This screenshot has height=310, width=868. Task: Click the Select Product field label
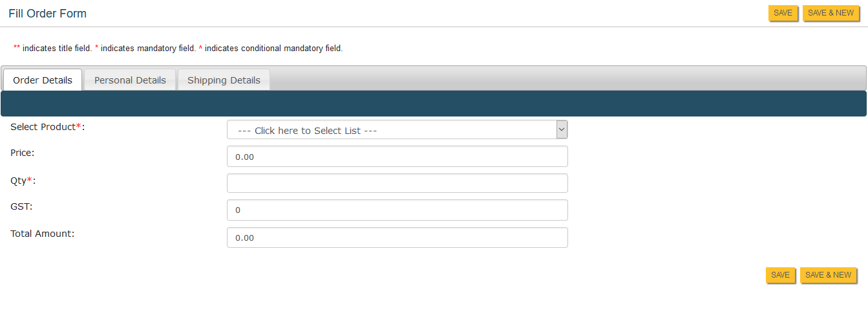pos(43,127)
